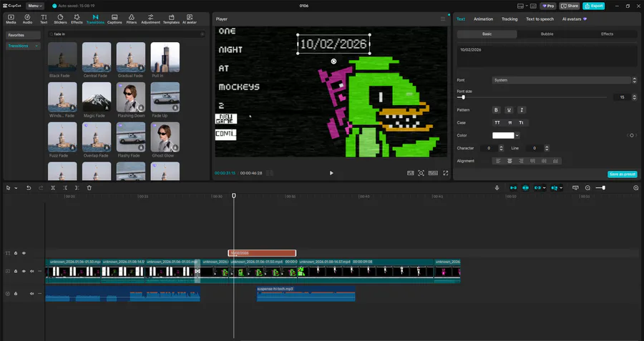Lock the text track

coord(16,253)
